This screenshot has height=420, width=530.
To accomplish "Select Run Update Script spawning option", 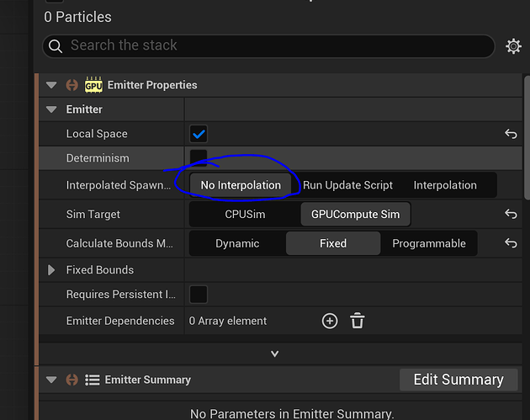I will pyautogui.click(x=347, y=185).
